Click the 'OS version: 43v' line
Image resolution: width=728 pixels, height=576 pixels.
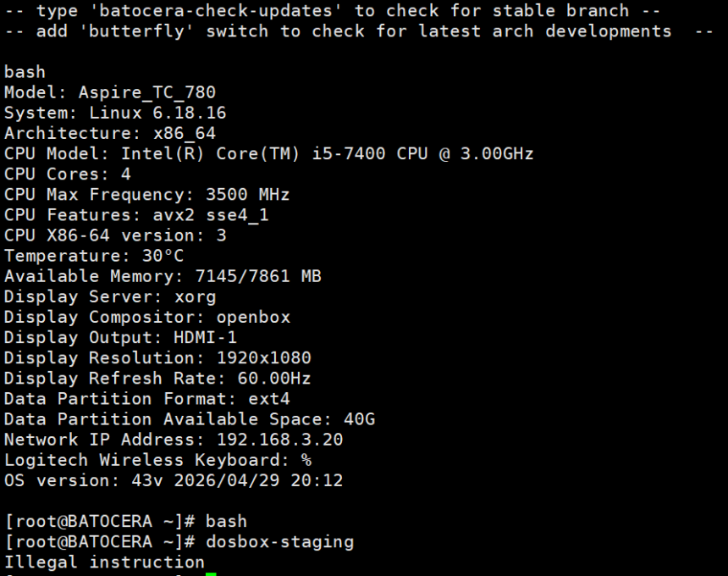click(174, 481)
